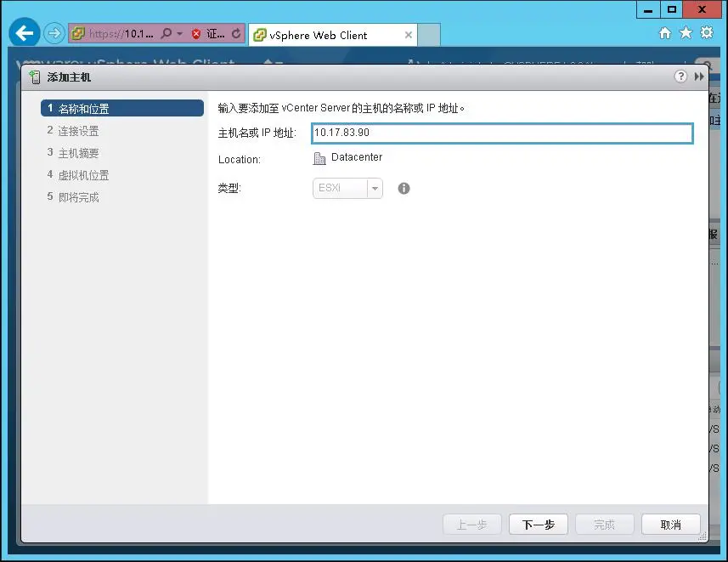
Task: Maximize the browser window
Action: (672, 9)
